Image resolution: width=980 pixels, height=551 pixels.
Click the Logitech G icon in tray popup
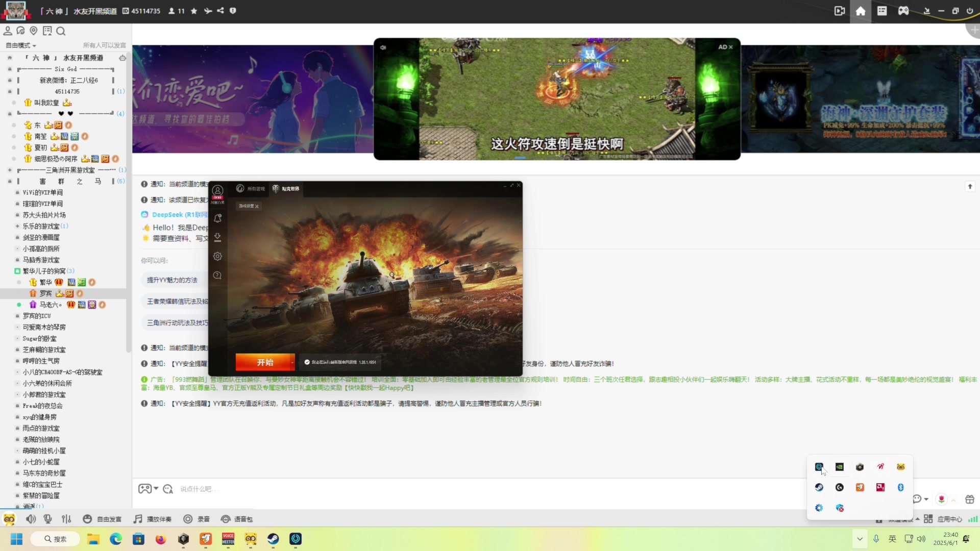[x=839, y=487]
